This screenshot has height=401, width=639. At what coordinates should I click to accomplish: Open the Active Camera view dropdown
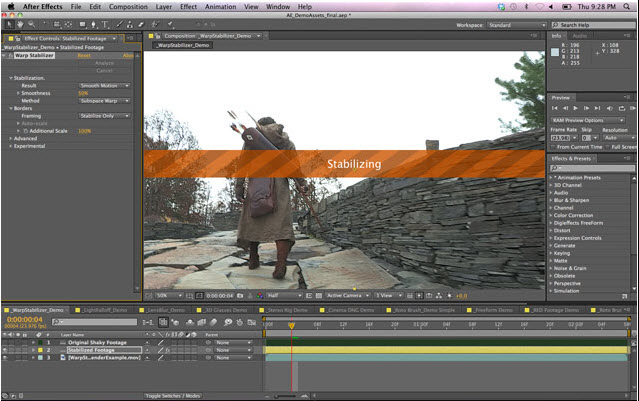348,295
